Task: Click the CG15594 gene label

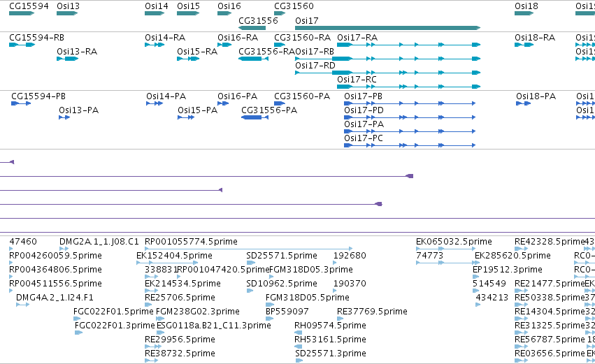Action: click(x=29, y=6)
